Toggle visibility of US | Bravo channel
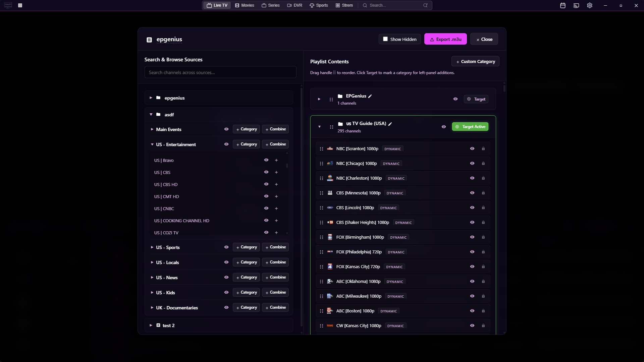The image size is (644, 362). click(x=266, y=160)
